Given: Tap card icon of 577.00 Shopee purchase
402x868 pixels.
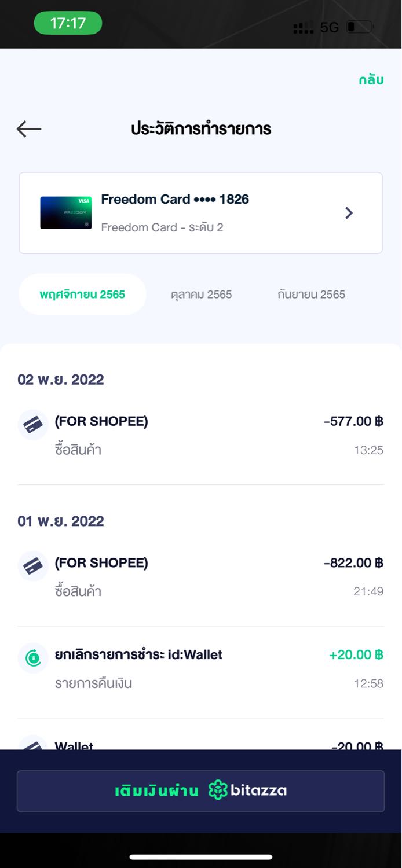Looking at the screenshot, I should tap(33, 425).
